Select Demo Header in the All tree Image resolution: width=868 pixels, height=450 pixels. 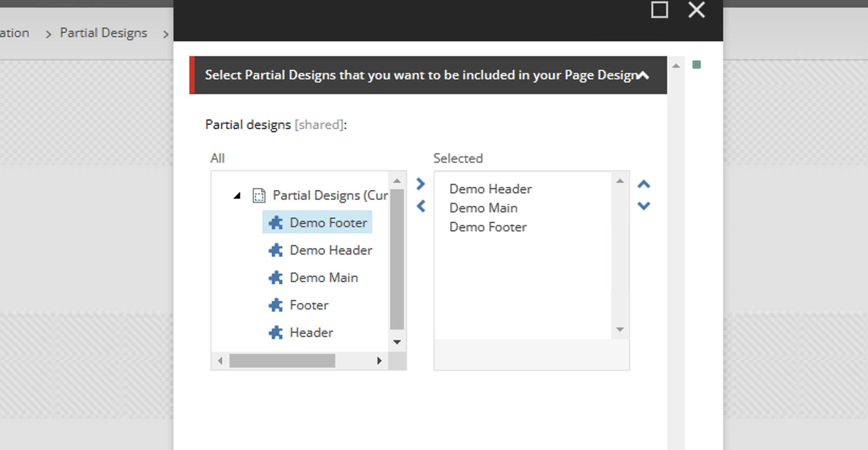coord(331,250)
